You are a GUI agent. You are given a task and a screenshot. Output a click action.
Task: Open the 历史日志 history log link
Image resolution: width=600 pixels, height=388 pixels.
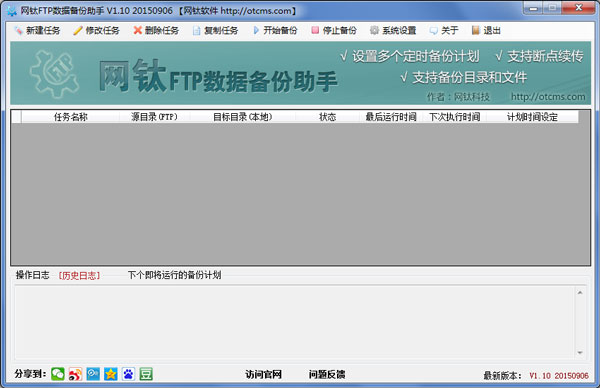point(79,276)
